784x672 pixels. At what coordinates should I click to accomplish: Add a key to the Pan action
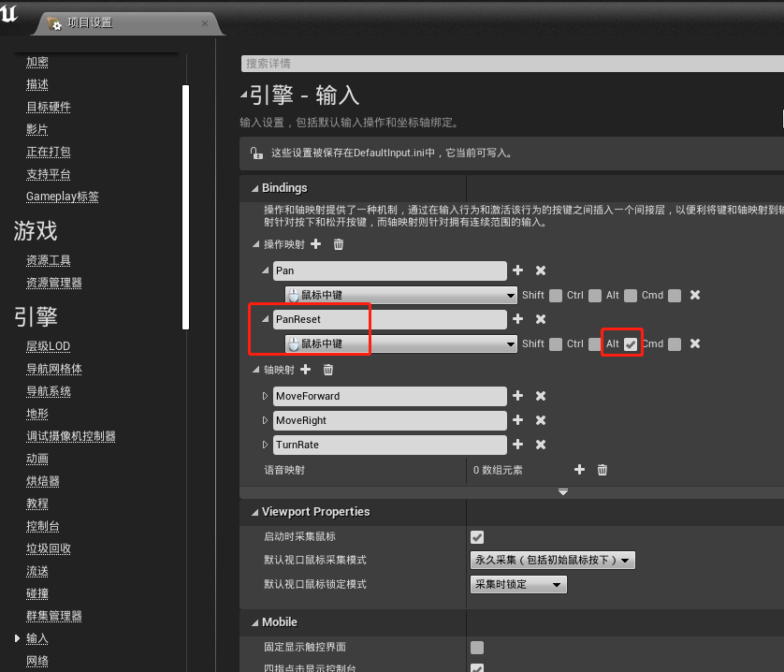(518, 270)
